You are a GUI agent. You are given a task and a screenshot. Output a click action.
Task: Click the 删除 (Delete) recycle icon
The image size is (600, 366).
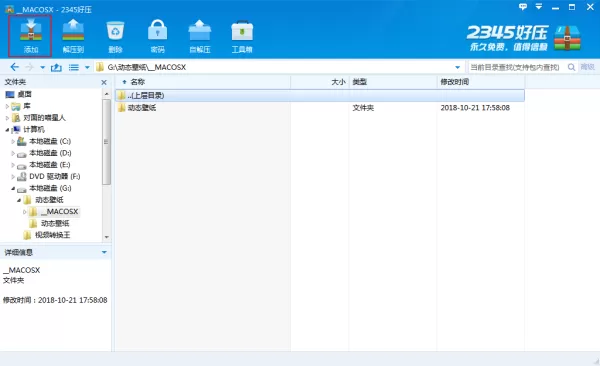(115, 36)
